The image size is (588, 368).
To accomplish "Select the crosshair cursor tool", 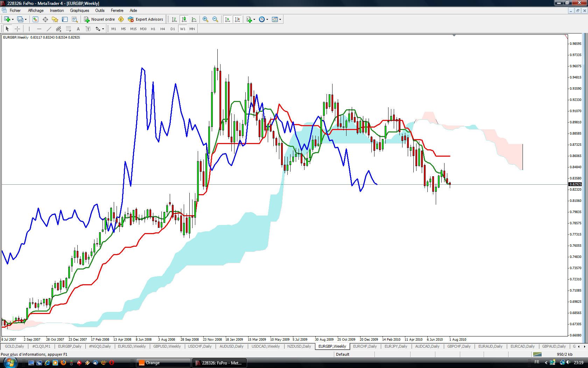I will click(x=17, y=29).
